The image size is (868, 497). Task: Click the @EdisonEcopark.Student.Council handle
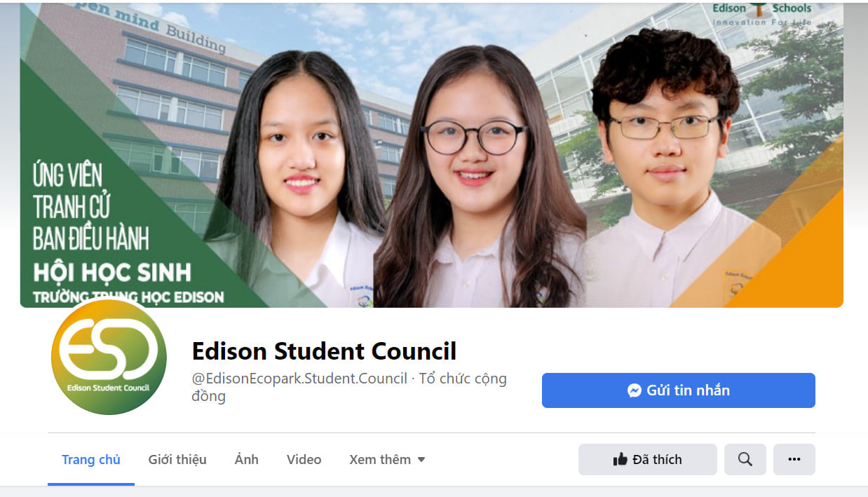pyautogui.click(x=299, y=379)
